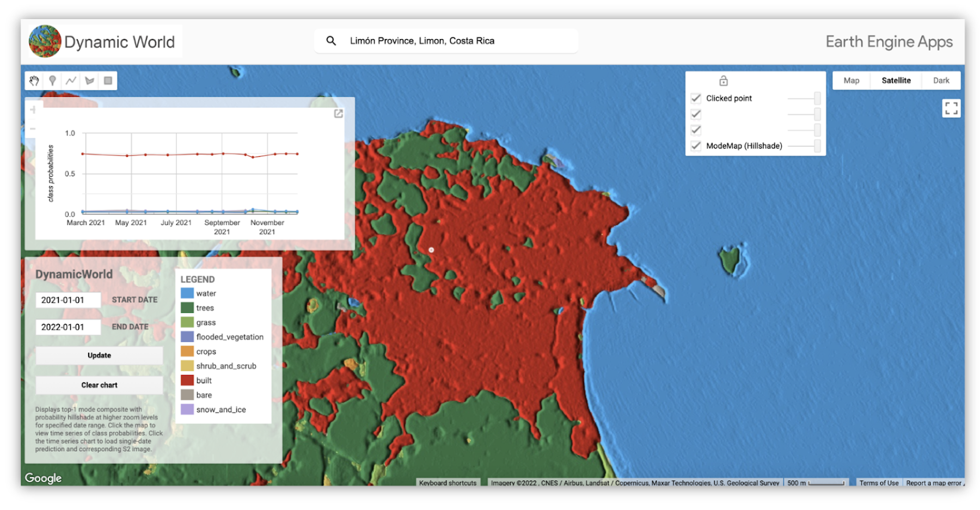Open Keyboard shortcuts link
980x510 pixels.
click(x=448, y=483)
